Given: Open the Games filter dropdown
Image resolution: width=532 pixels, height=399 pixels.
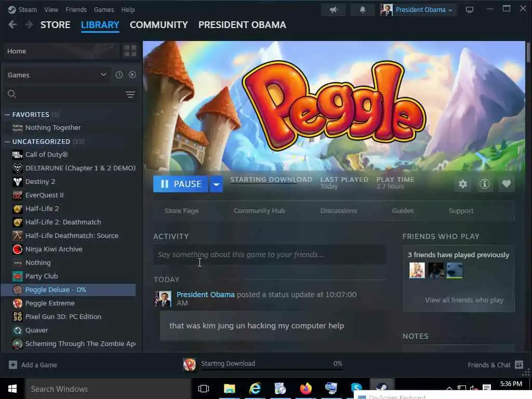Looking at the screenshot, I should click(x=57, y=75).
